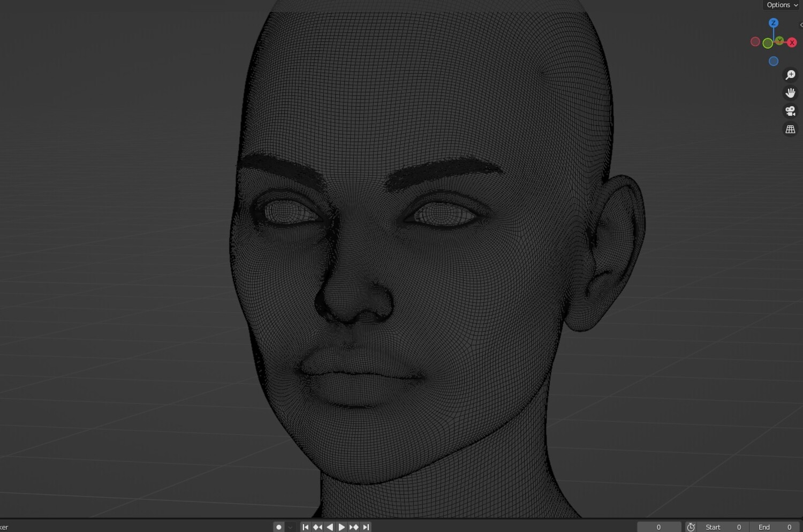Click the negative Z axis gizmo circle

774,62
